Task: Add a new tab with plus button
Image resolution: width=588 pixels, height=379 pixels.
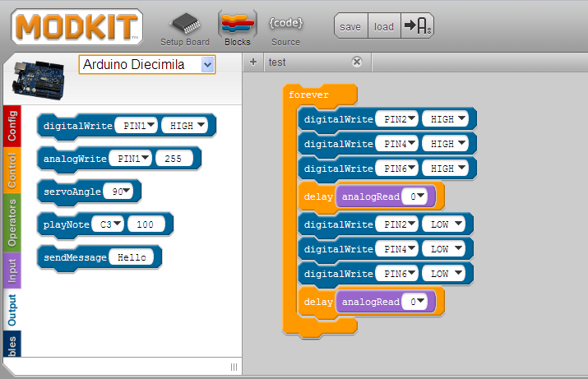Action: click(253, 62)
